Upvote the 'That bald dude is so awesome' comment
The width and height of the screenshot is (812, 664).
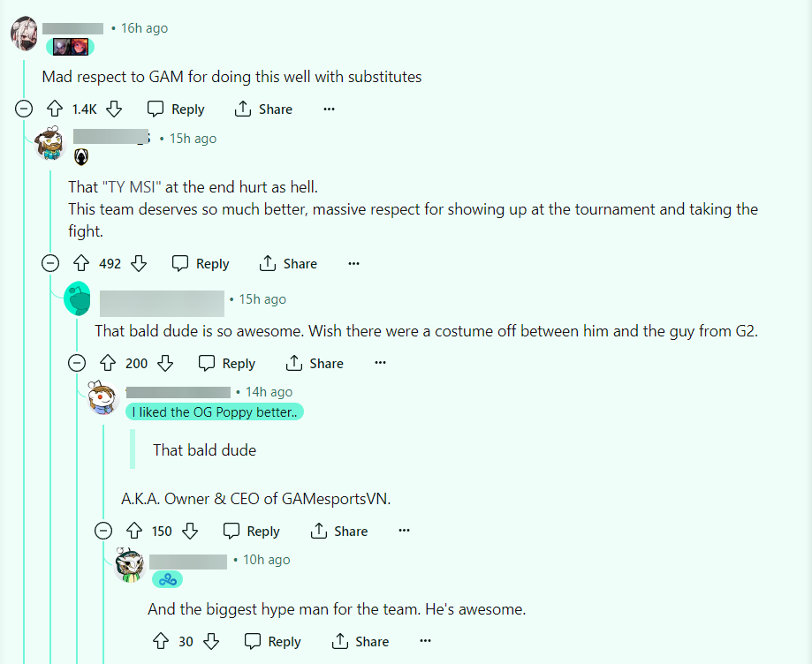click(108, 363)
